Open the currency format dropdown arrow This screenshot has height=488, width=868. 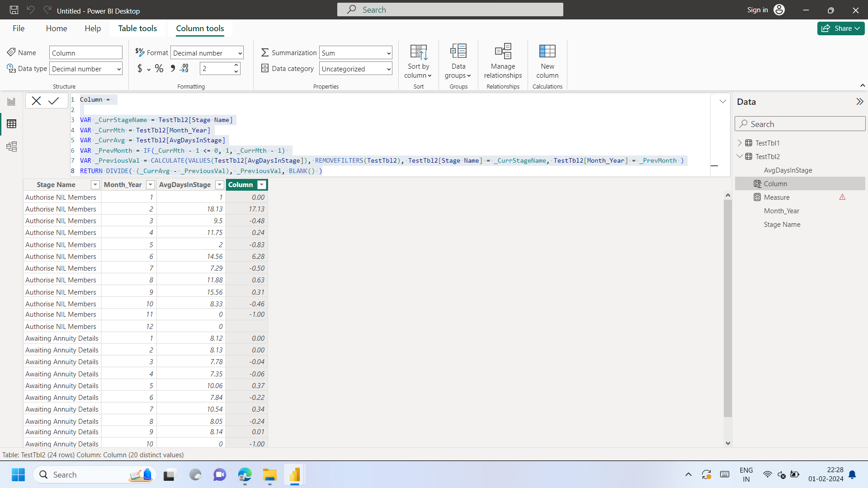tap(149, 70)
